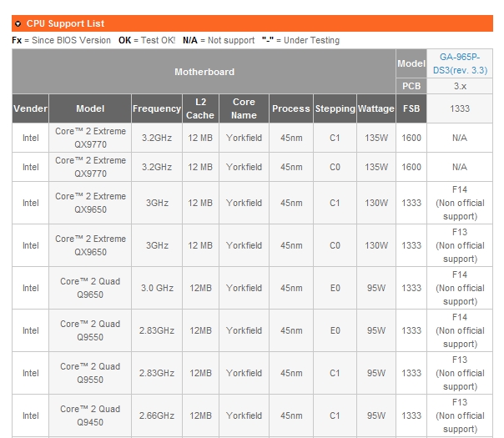Click F13 support cell in the Q9550 row
Viewport: 504px width, 438px height.
point(460,373)
